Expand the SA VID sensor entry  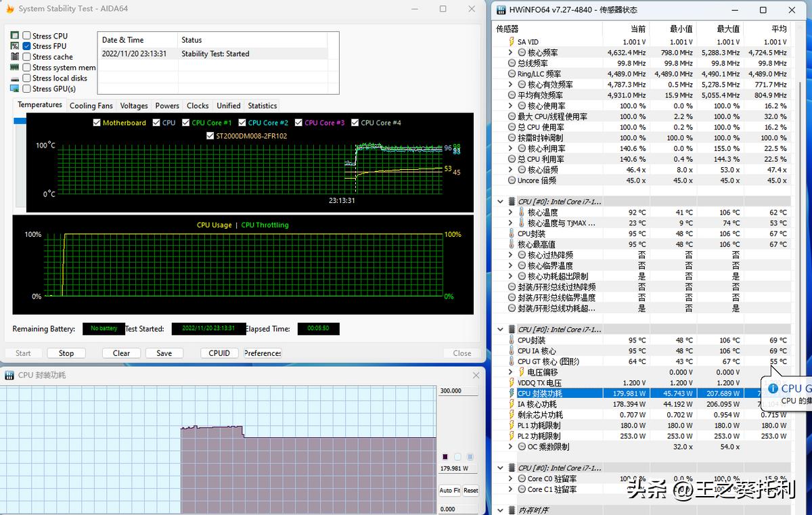(510, 41)
